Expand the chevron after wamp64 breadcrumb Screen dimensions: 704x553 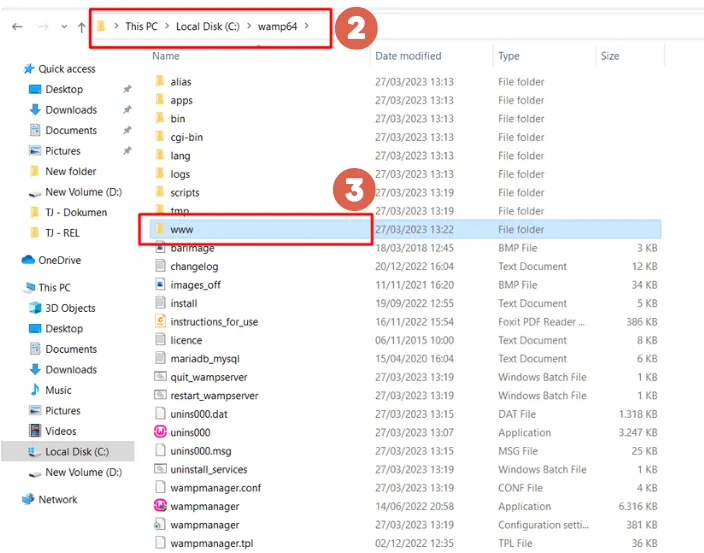307,26
